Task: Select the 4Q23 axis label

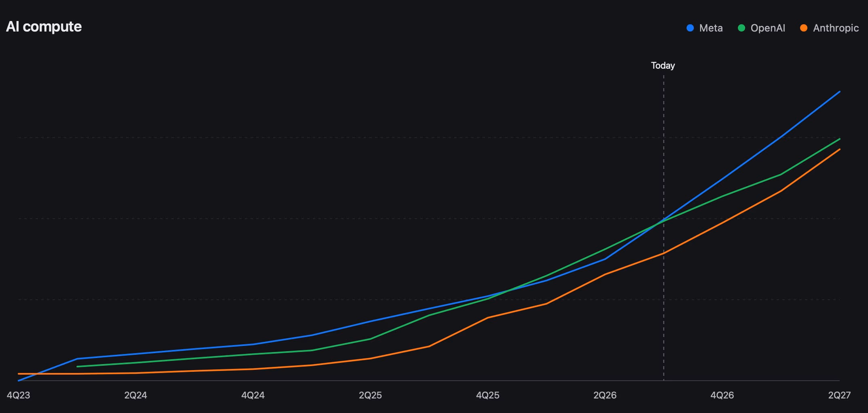Action: (19, 395)
